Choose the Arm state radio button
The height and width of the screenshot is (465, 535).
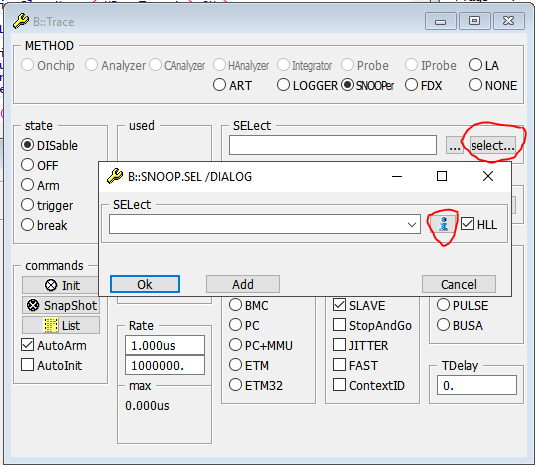point(27,185)
